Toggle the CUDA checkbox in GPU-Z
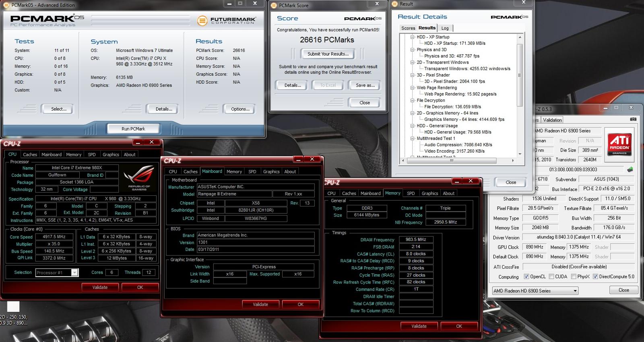This screenshot has height=342, width=644. click(551, 277)
